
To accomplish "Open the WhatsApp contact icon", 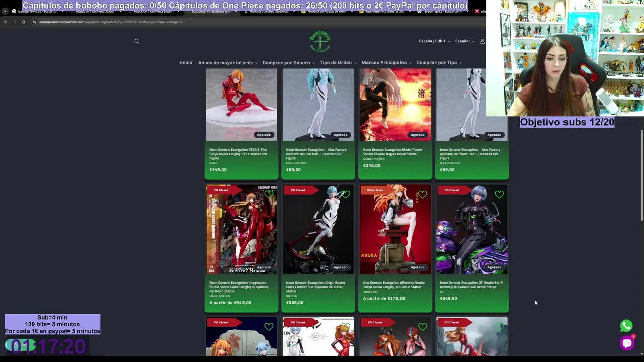I will point(626,326).
